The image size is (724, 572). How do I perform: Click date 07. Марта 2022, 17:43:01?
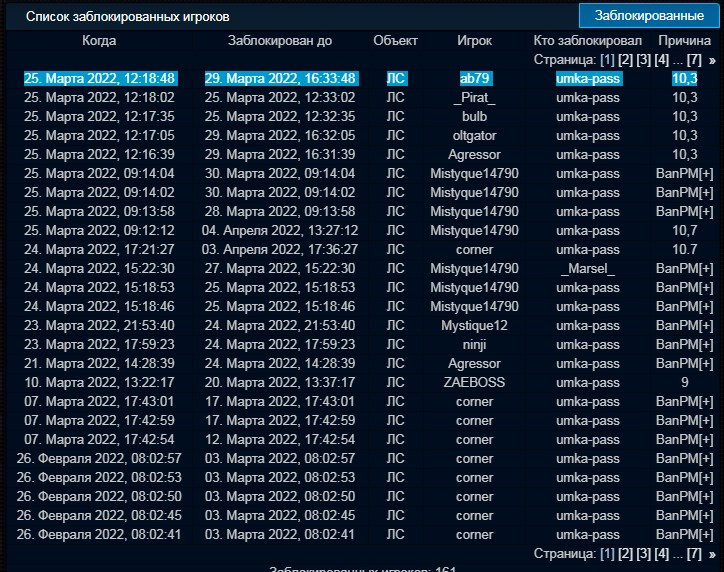point(99,401)
